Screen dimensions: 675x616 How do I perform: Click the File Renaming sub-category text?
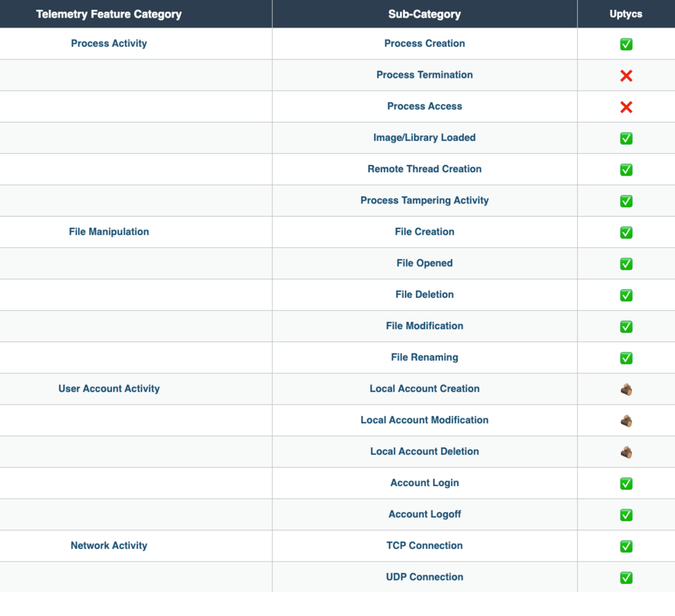(425, 357)
